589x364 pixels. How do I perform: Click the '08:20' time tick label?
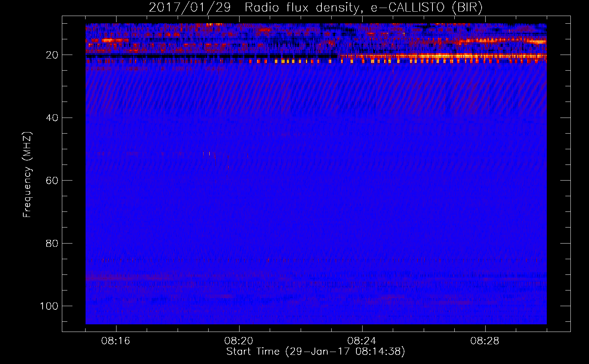click(x=239, y=341)
